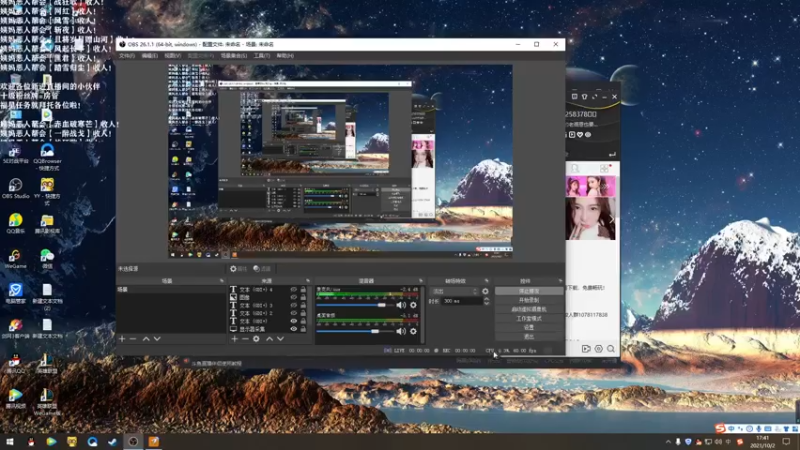Open 设置 settings in Controls
Image resolution: width=800 pixels, height=450 pixels.
(529, 328)
